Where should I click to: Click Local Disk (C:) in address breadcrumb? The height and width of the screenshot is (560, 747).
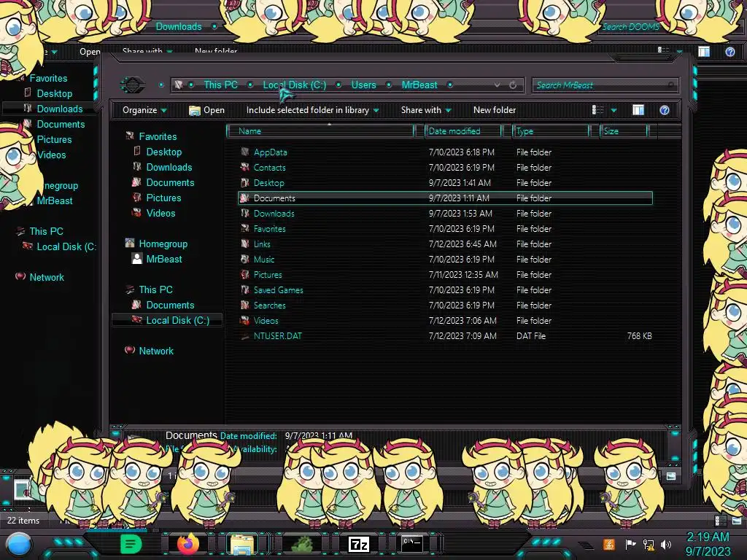[295, 85]
